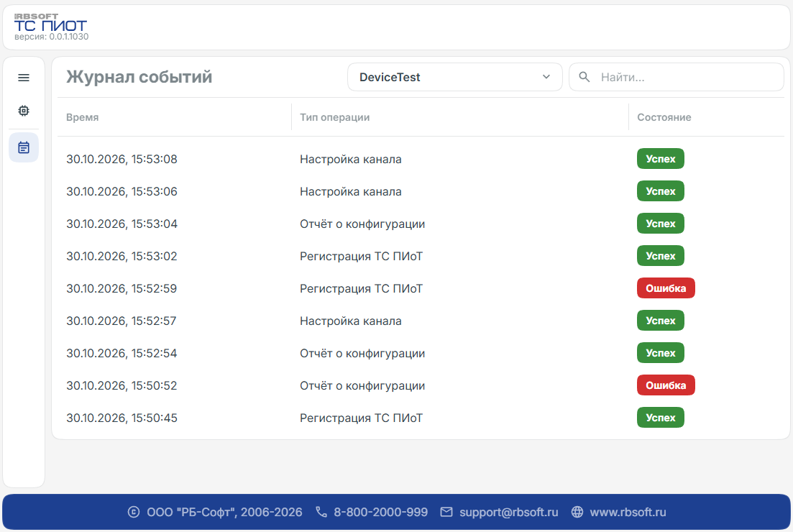
Task: Click the envelope icon in the footer
Action: [x=446, y=513]
